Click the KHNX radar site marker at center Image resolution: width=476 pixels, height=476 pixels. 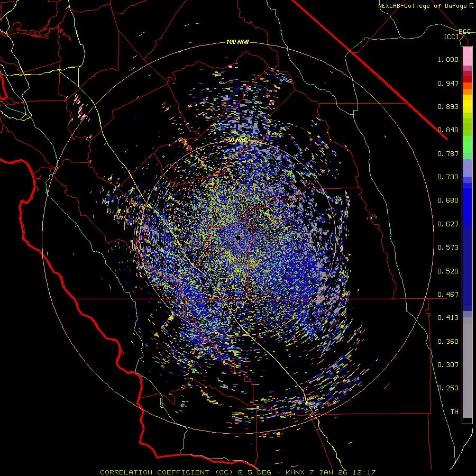click(238, 237)
